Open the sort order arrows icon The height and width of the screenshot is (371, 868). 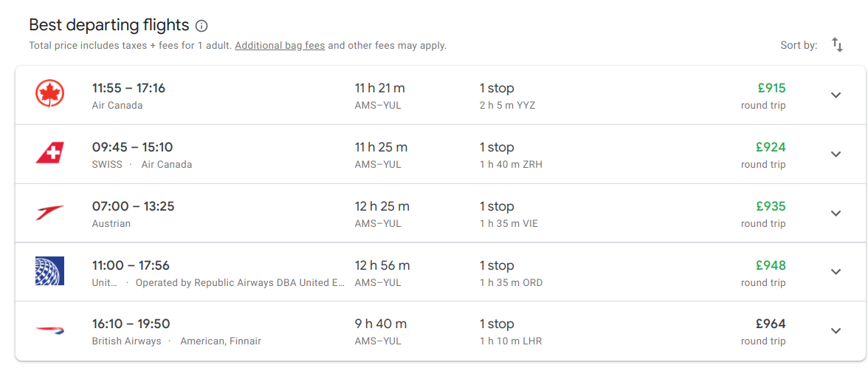837,44
